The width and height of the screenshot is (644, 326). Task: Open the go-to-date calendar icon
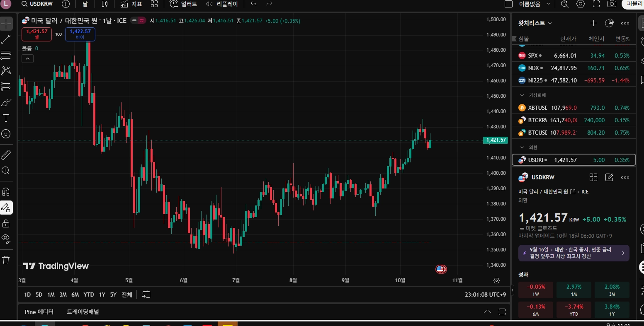[x=146, y=295]
